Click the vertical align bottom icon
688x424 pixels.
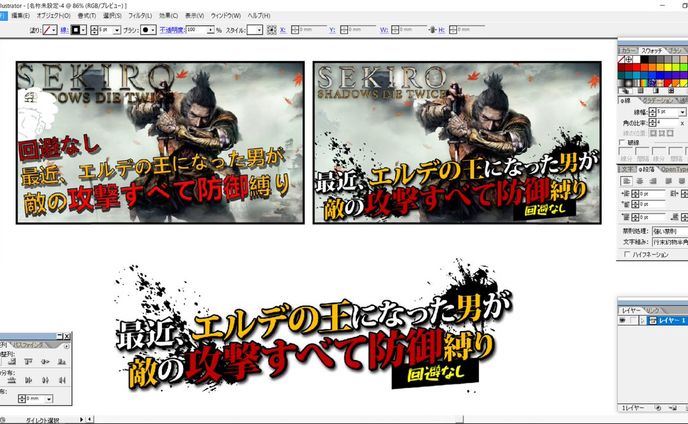(61, 362)
